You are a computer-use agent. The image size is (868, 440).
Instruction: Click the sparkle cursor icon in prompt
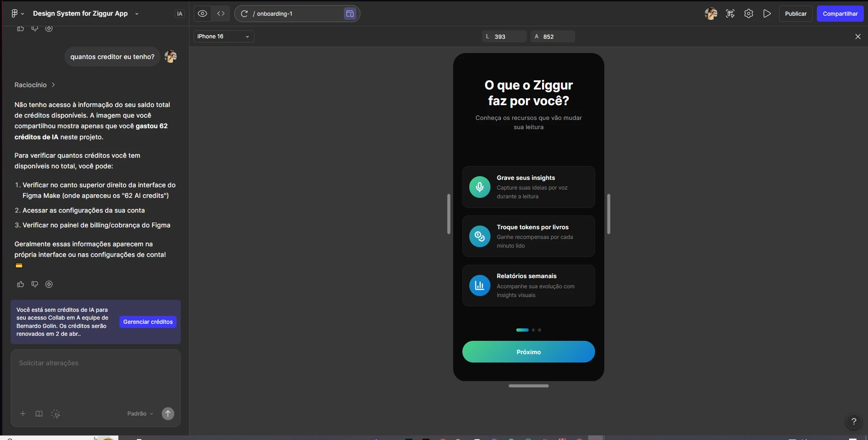55,414
